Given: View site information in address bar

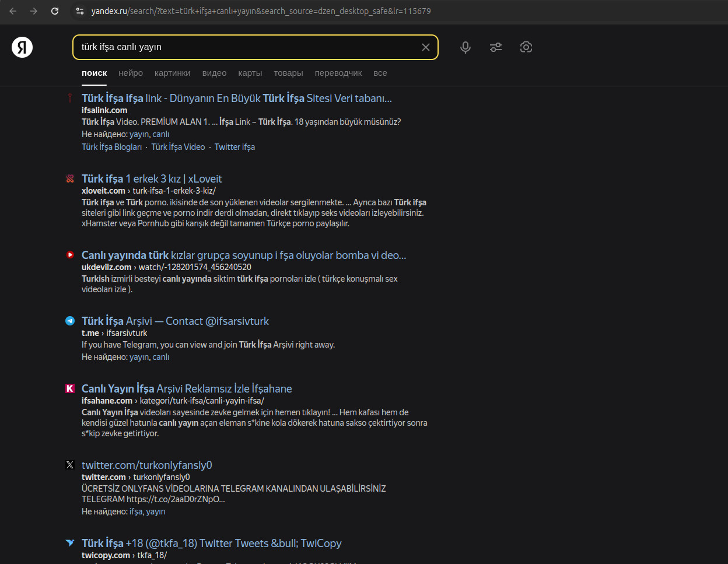Looking at the screenshot, I should coord(80,11).
